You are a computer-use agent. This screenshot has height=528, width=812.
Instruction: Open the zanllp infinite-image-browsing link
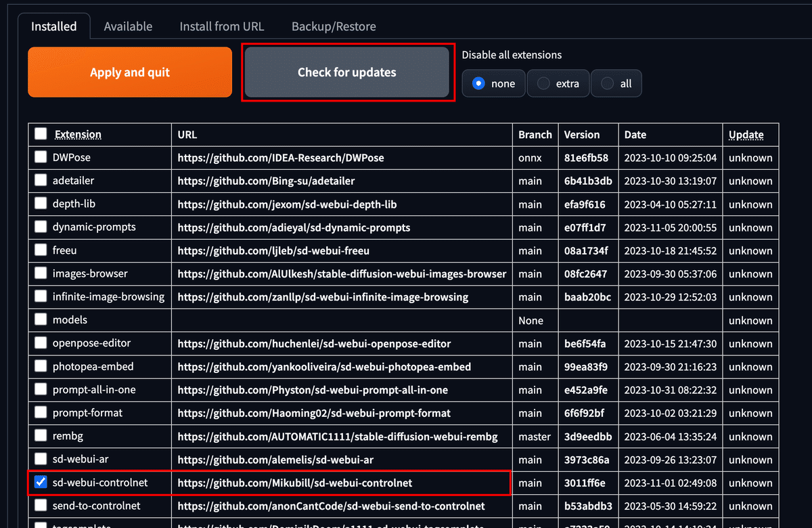[323, 297]
